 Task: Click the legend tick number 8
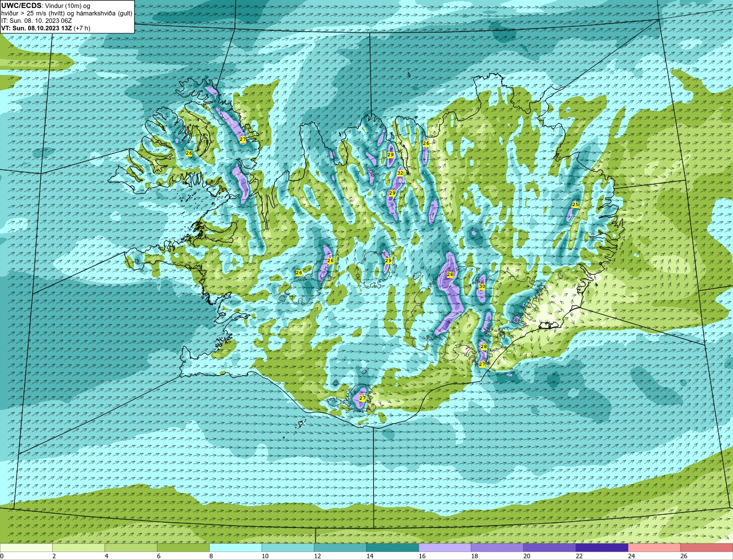coord(211,556)
